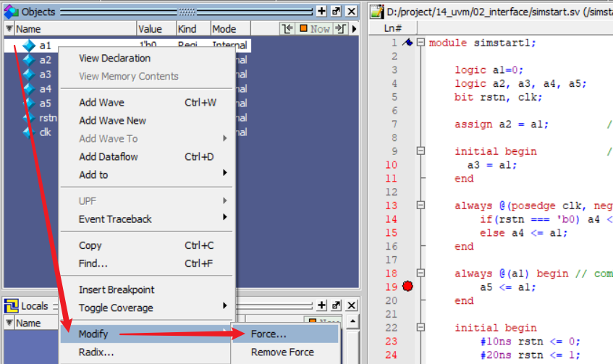Click the Locals panel title icon
This screenshot has height=364, width=613.
pyautogui.click(x=12, y=305)
